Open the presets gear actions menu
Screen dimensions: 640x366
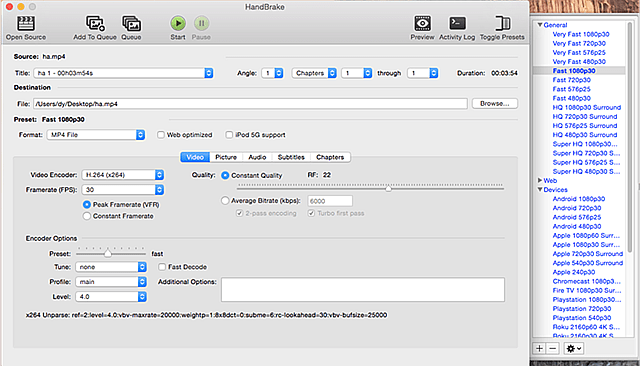[573, 348]
